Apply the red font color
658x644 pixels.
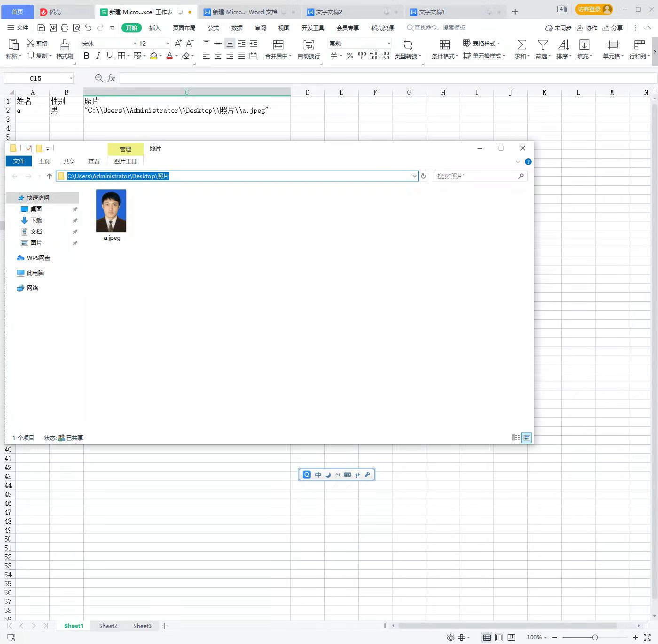(x=170, y=56)
